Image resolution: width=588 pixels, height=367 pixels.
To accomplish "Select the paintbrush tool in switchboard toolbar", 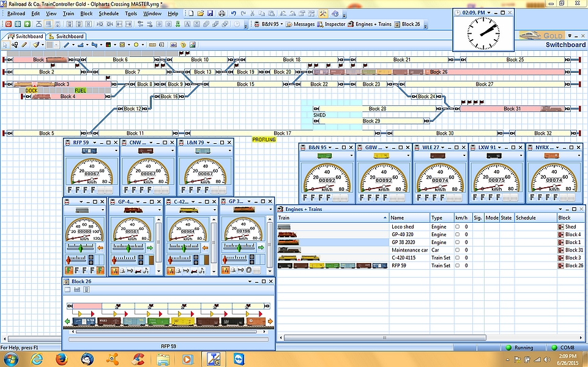I will coord(35,45).
